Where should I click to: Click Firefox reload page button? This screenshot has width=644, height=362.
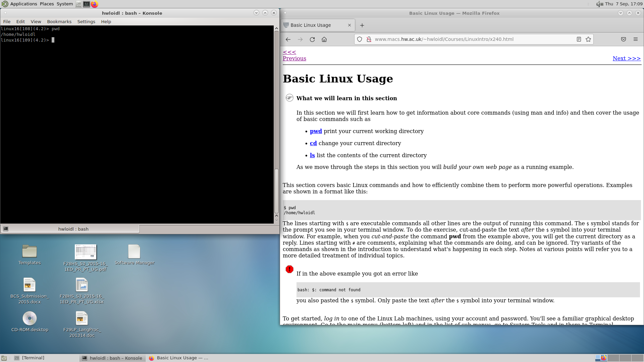(x=312, y=39)
